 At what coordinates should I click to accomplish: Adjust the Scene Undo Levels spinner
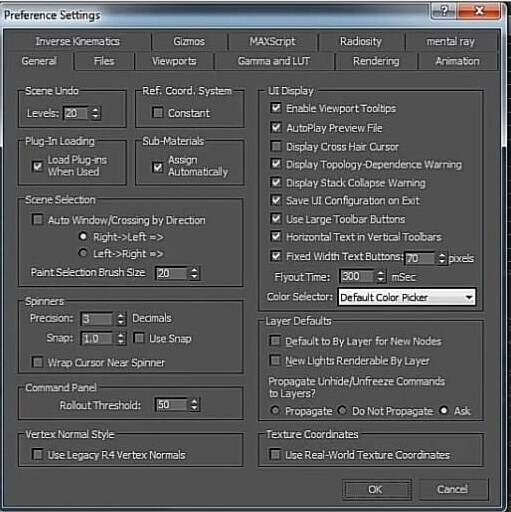[95, 113]
